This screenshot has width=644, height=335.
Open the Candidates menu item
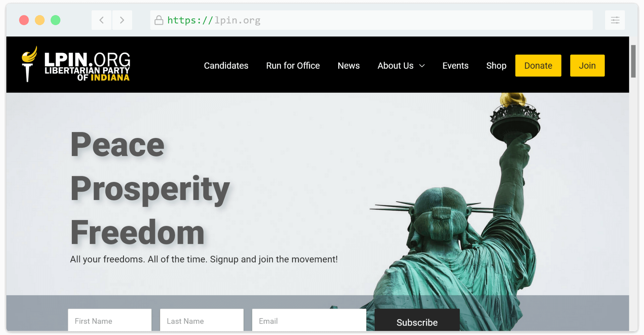coord(226,66)
